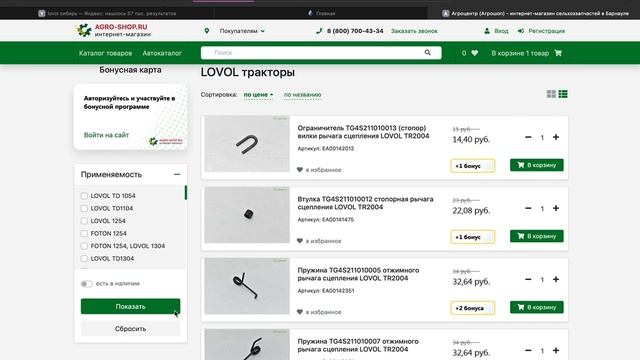Open Пружина TG4S211010007 product title

358,345
